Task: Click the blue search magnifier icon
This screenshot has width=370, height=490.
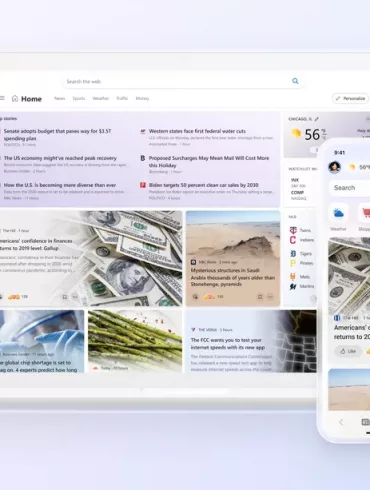Action: pyautogui.click(x=295, y=81)
